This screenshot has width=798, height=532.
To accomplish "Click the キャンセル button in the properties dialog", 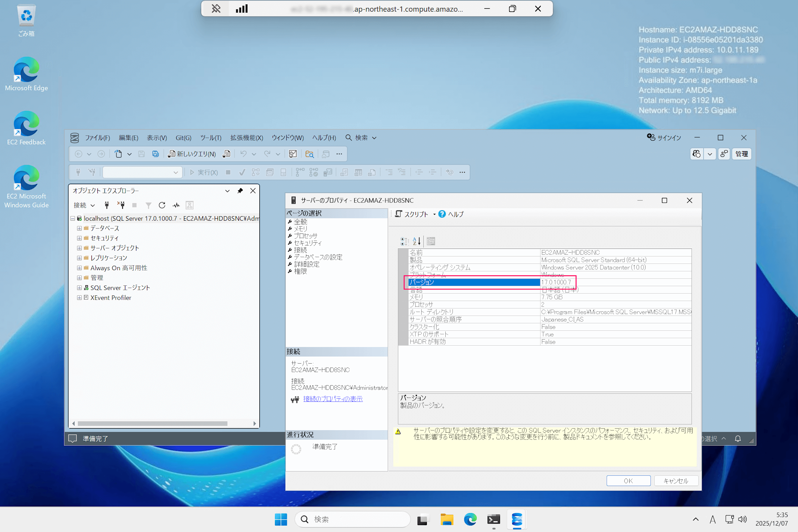I will click(x=676, y=481).
